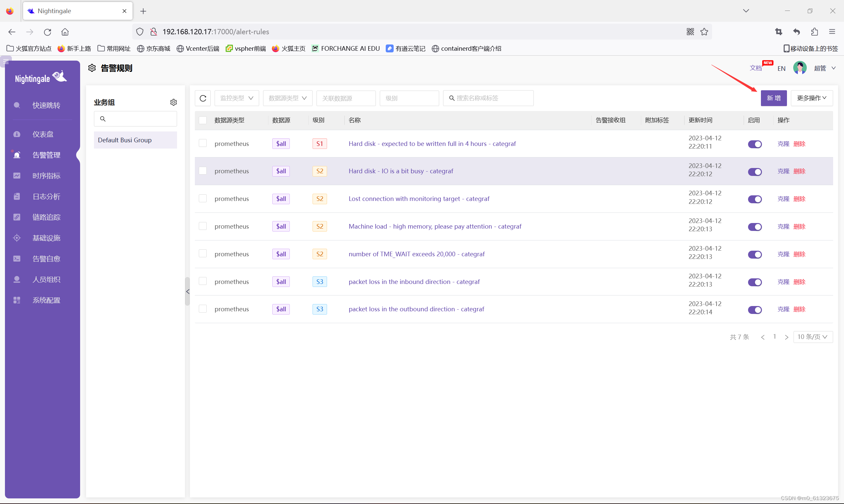This screenshot has height=504, width=844.
Task: Open the Lost connection with monitoring target rule
Action: (419, 199)
